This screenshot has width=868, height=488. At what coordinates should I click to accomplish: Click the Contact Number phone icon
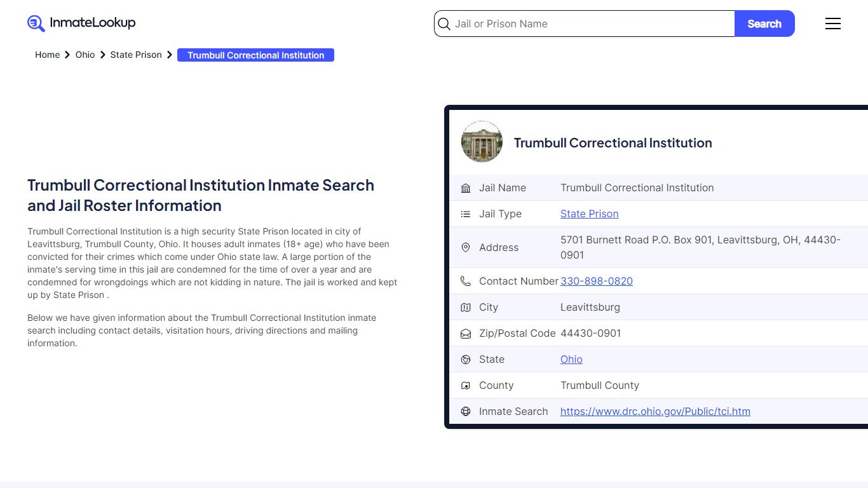pos(466,281)
